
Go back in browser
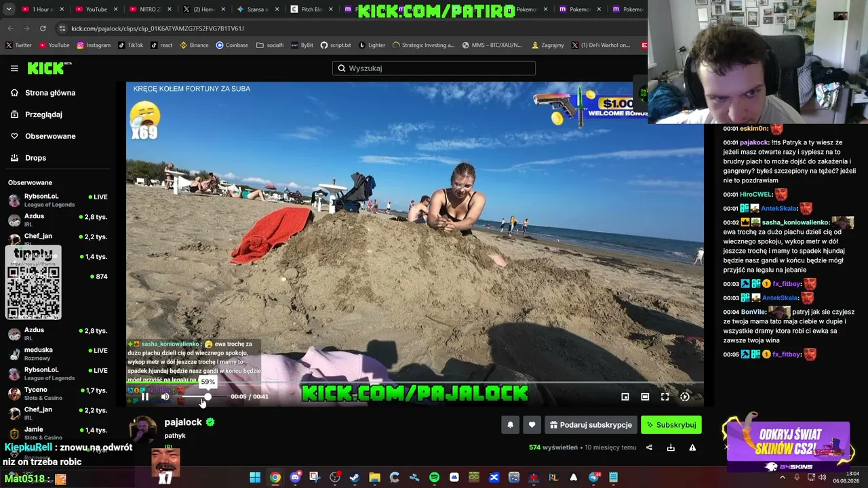click(x=10, y=28)
